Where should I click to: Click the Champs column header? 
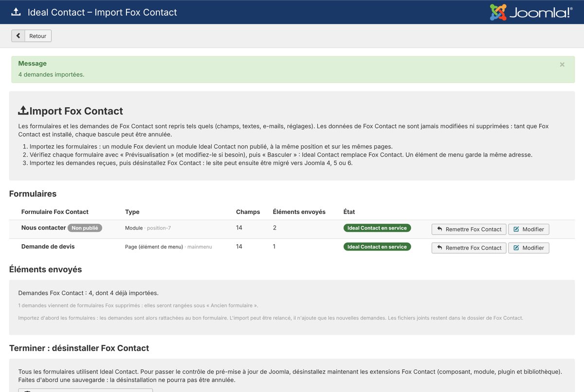coord(248,212)
